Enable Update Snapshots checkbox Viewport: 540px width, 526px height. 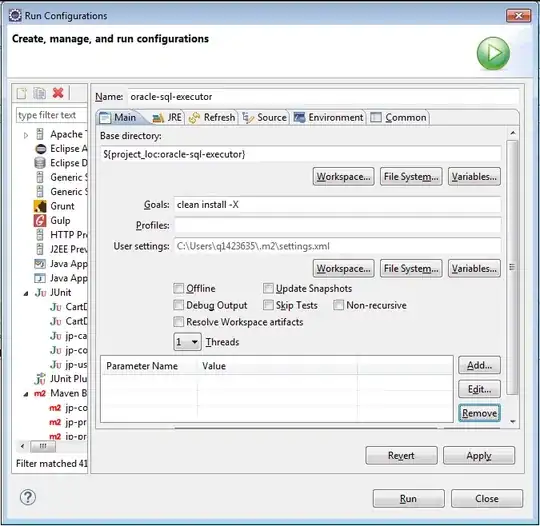(268, 288)
